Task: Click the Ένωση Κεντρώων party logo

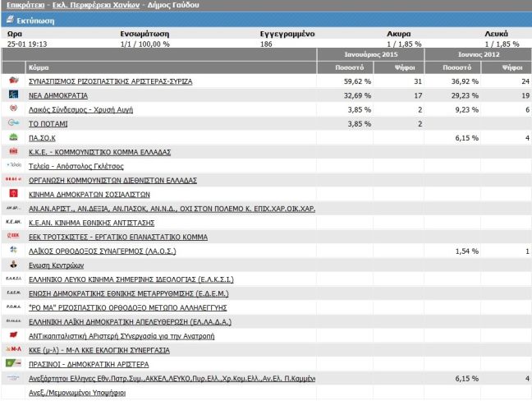Action: 13,265
